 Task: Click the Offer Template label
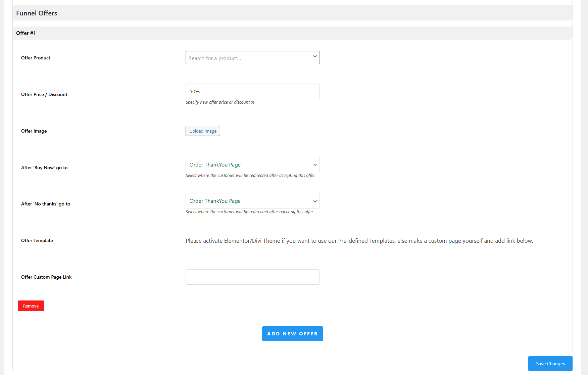37,240
